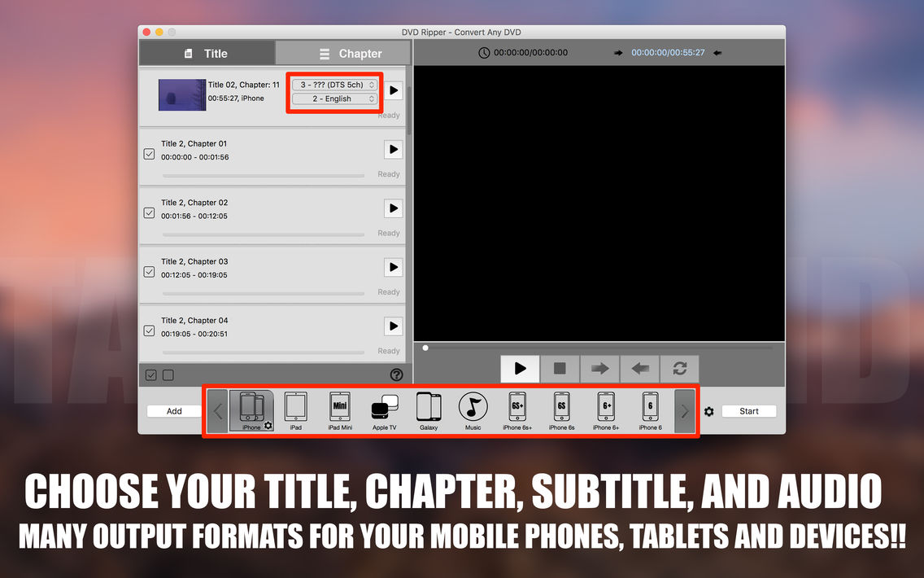Play Title 2, Chapter 03 preview

click(x=394, y=267)
